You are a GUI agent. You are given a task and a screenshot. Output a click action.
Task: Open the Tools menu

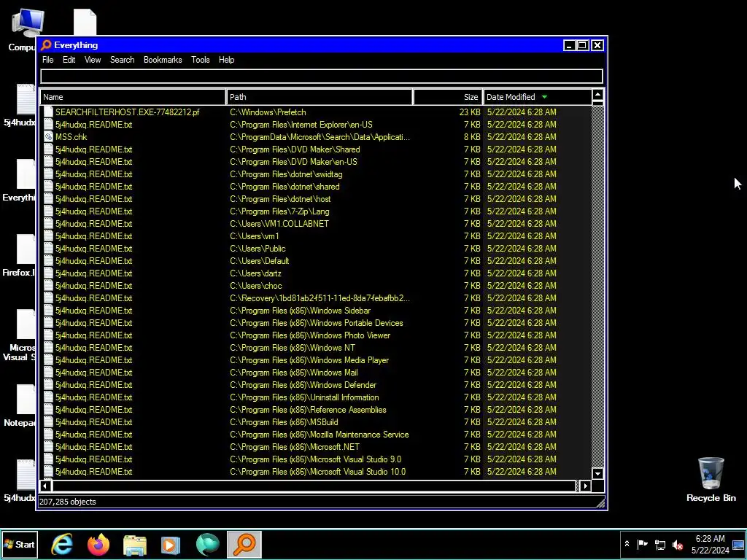[200, 60]
